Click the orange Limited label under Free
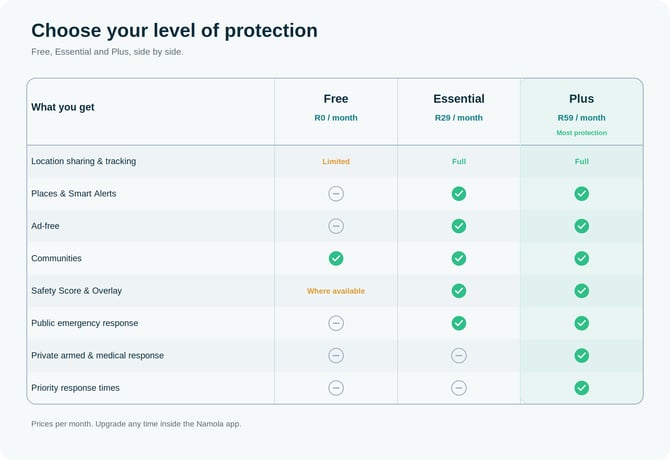 (336, 161)
